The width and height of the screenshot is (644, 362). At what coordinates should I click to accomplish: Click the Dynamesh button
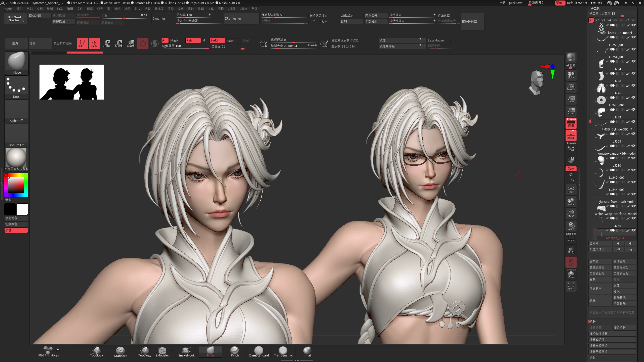click(x=163, y=19)
